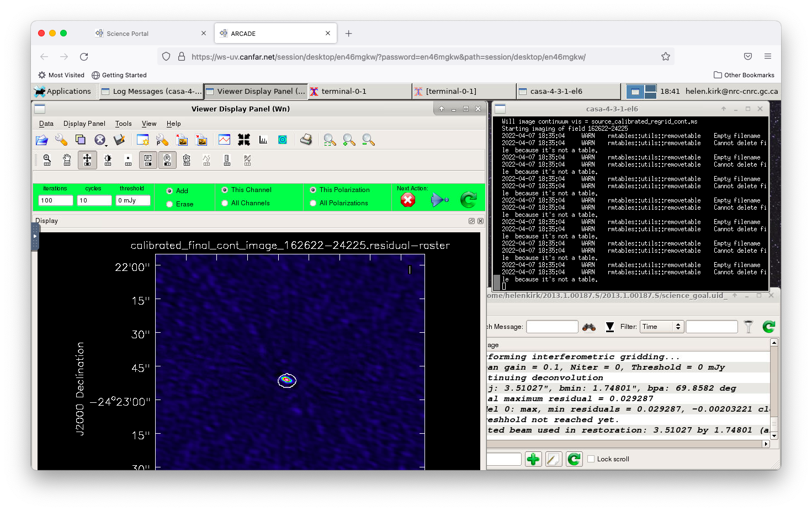
Task: Open the Tools menu
Action: [x=124, y=124]
